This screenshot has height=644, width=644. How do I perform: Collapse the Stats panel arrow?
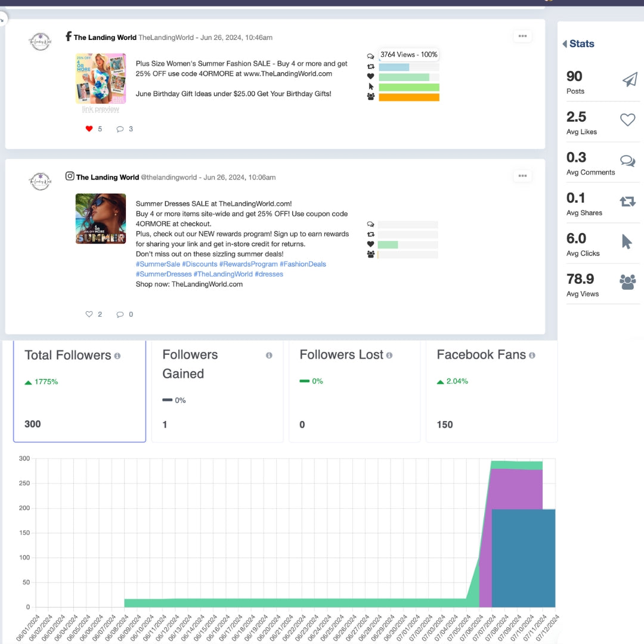pos(564,44)
